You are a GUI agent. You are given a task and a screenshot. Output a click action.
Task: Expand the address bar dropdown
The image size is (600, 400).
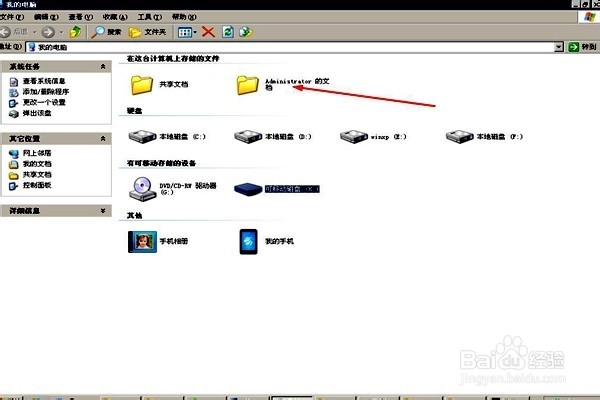click(x=559, y=47)
